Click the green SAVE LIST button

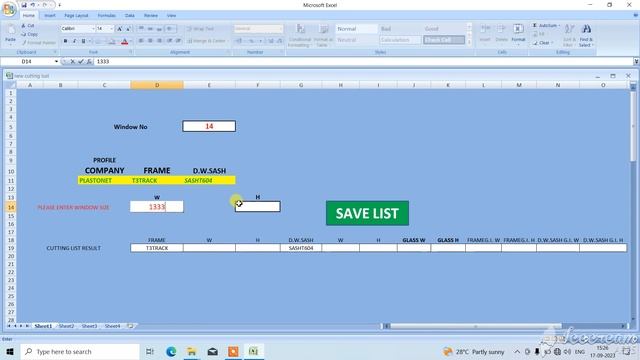(x=367, y=213)
